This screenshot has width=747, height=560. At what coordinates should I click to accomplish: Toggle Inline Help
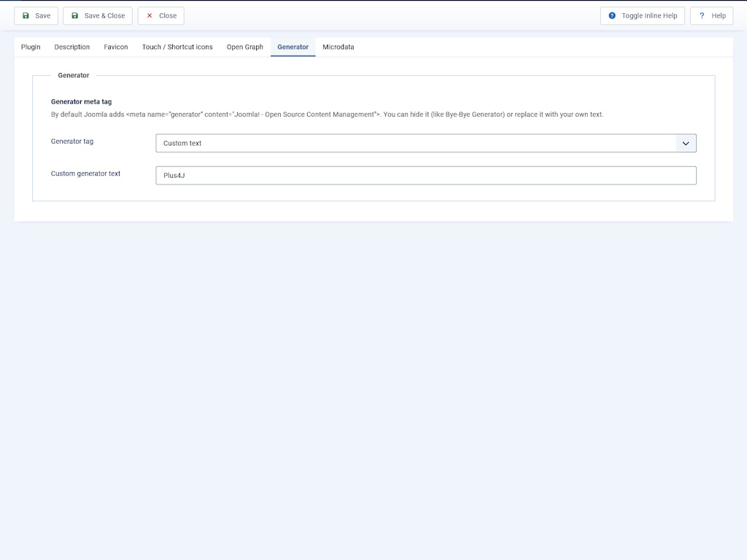click(642, 16)
